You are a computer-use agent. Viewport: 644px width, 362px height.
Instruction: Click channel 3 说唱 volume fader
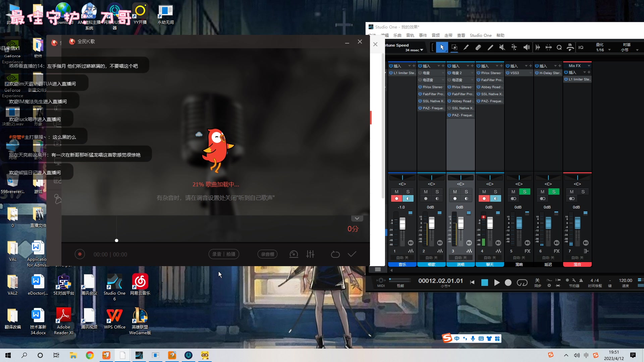pos(461,223)
